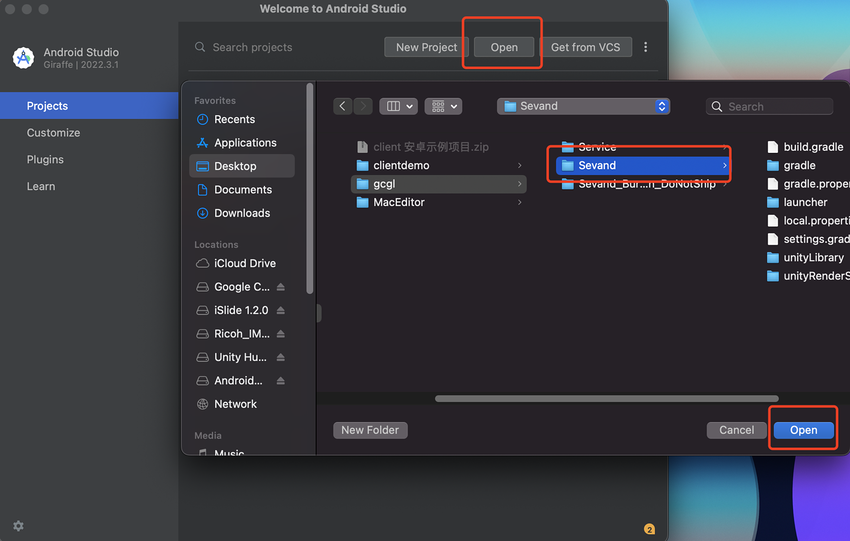Select Applications in Favorites sidebar
The image size is (850, 541).
[x=242, y=143]
